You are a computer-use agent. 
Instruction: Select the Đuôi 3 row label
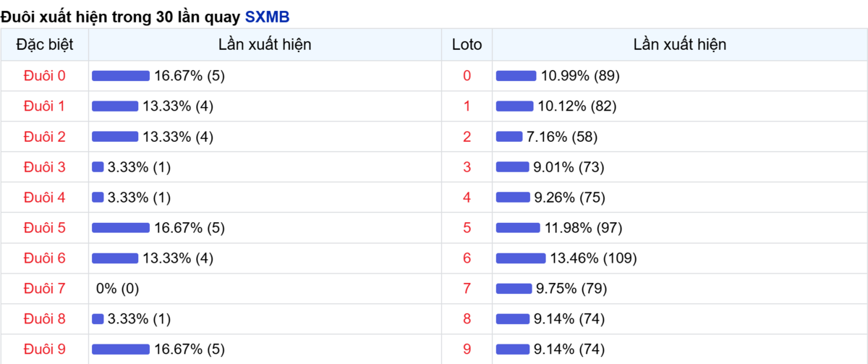tap(44, 167)
